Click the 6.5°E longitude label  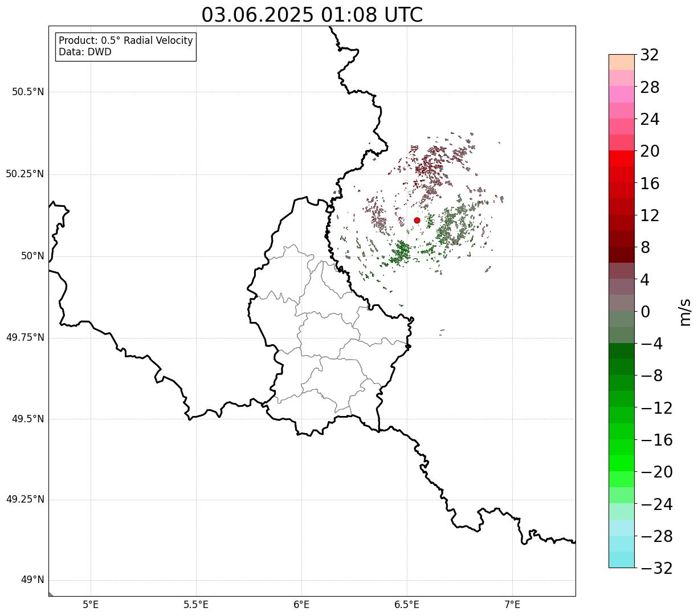[407, 605]
